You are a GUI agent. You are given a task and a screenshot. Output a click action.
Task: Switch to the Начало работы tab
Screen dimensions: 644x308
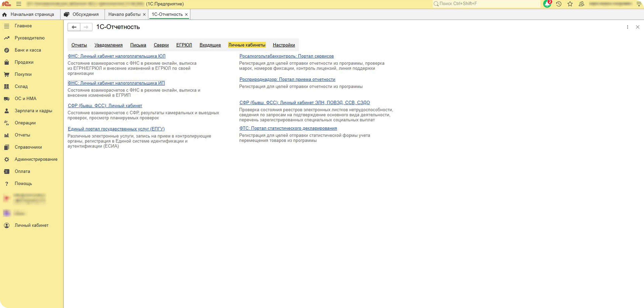pyautogui.click(x=124, y=14)
